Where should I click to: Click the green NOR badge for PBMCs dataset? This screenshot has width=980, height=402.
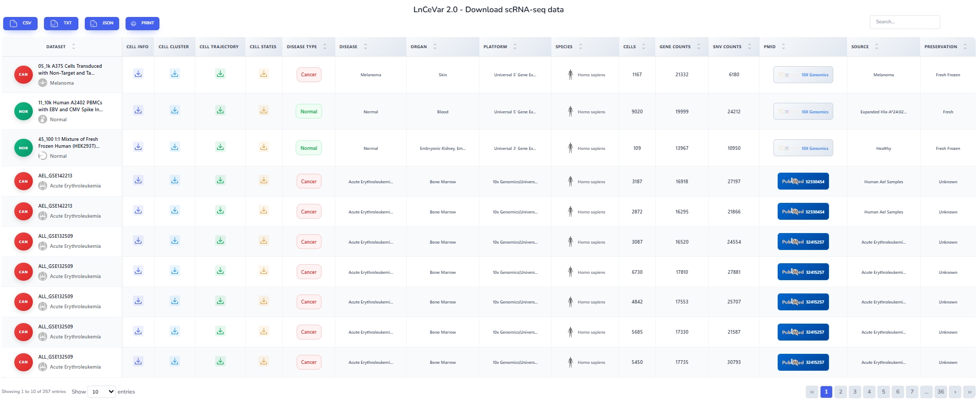(x=23, y=111)
